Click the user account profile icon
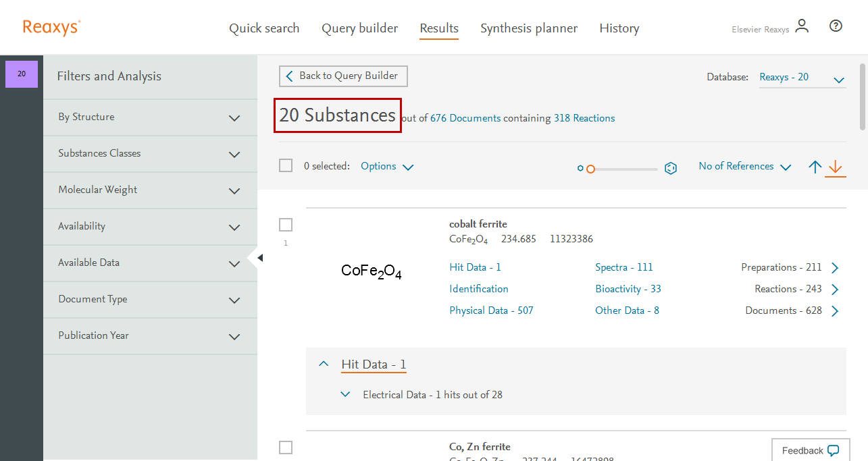Image resolution: width=868 pixels, height=461 pixels. 802,26
